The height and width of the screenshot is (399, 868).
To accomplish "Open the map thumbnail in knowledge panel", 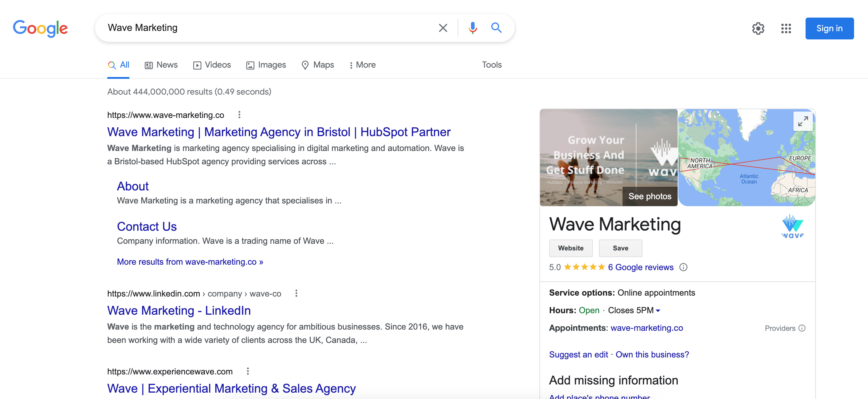I will click(x=747, y=157).
